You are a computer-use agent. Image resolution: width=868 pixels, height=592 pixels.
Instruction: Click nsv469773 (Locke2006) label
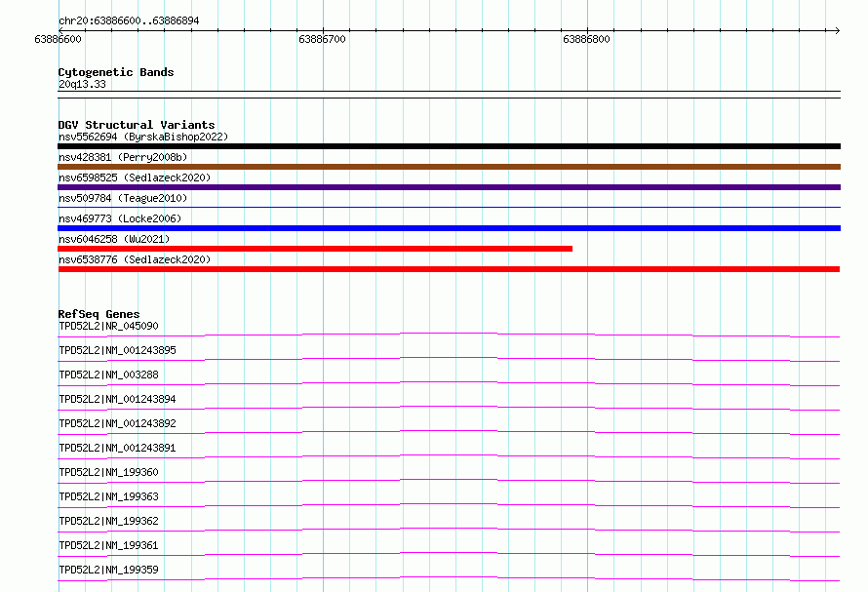tap(120, 218)
